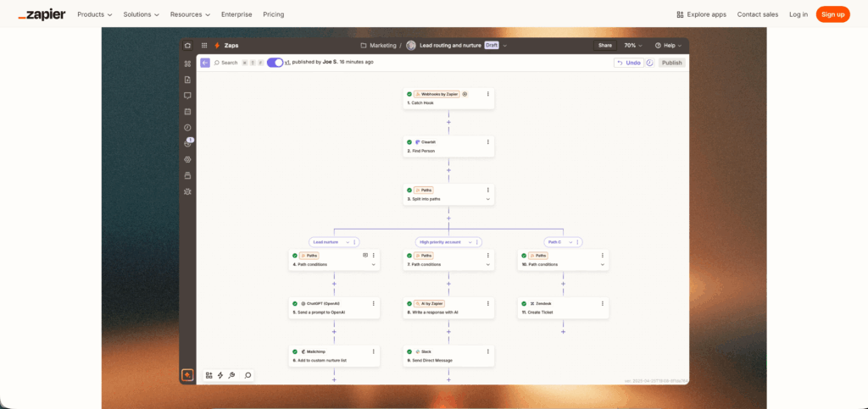The width and height of the screenshot is (868, 409).
Task: Click the Undo button
Action: pos(628,63)
